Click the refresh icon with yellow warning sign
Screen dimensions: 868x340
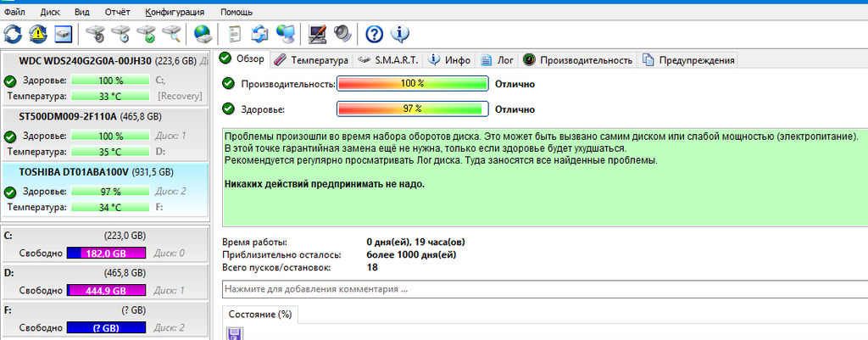(x=38, y=34)
